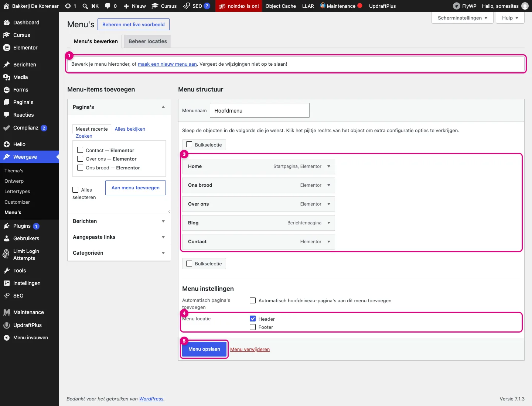
Task: Expand the Blog menu item arrow
Action: [329, 223]
